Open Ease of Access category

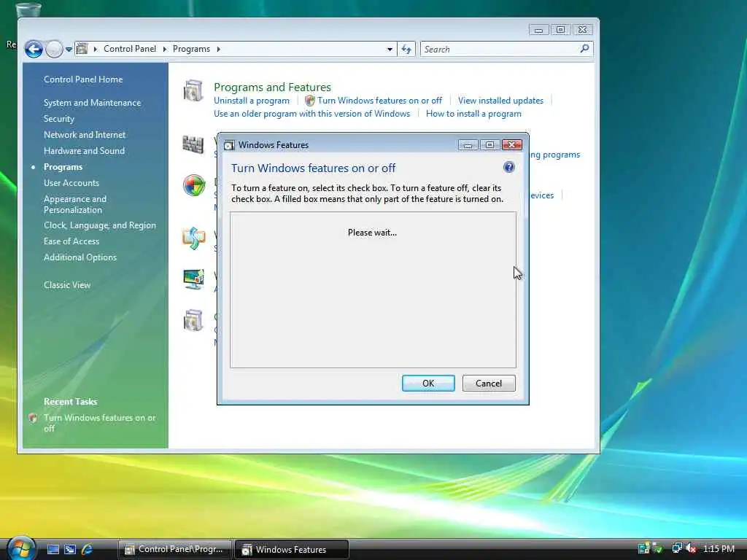click(71, 241)
